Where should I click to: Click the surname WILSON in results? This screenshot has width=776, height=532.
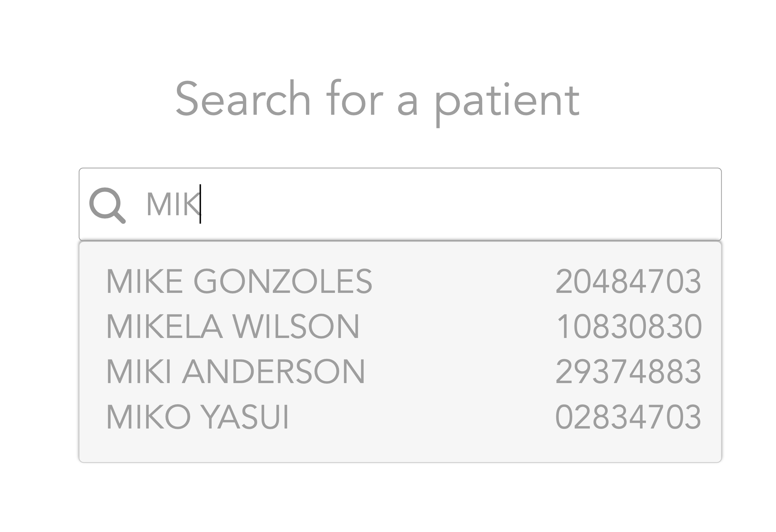click(296, 326)
